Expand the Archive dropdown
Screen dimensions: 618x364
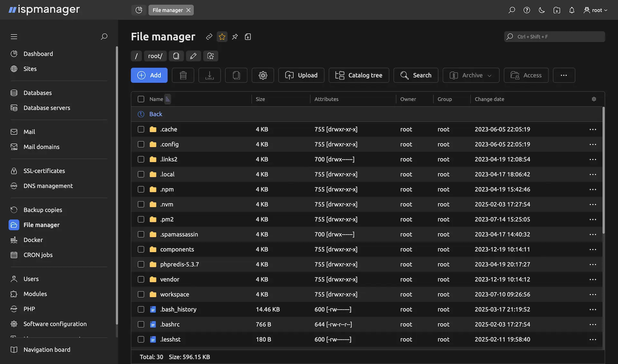point(471,75)
